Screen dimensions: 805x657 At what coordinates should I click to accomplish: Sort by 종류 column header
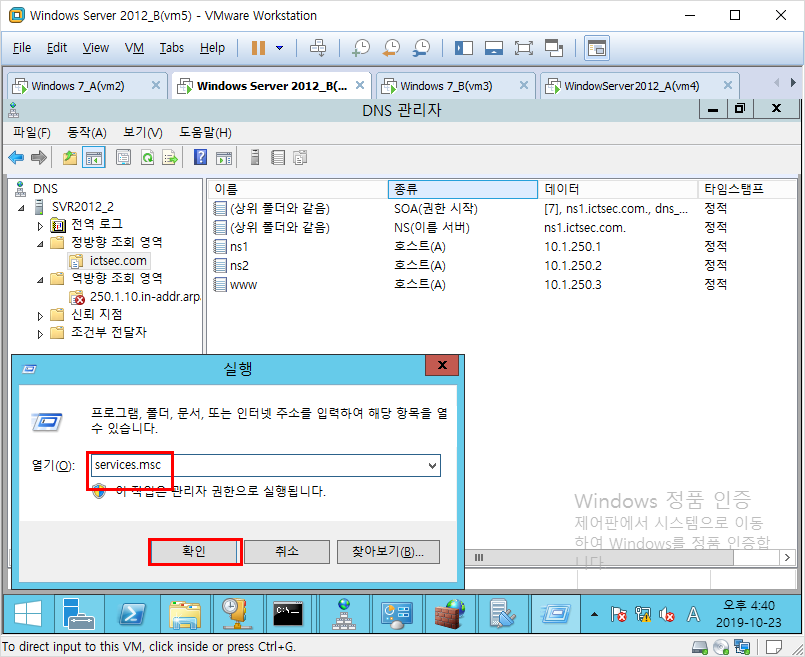pyautogui.click(x=463, y=189)
